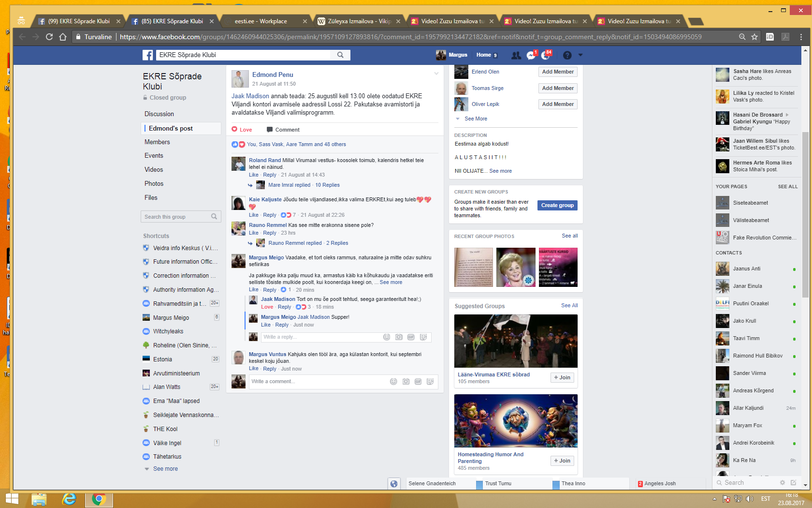812x508 pixels.
Task: Open the Members section of group
Action: pos(157,142)
